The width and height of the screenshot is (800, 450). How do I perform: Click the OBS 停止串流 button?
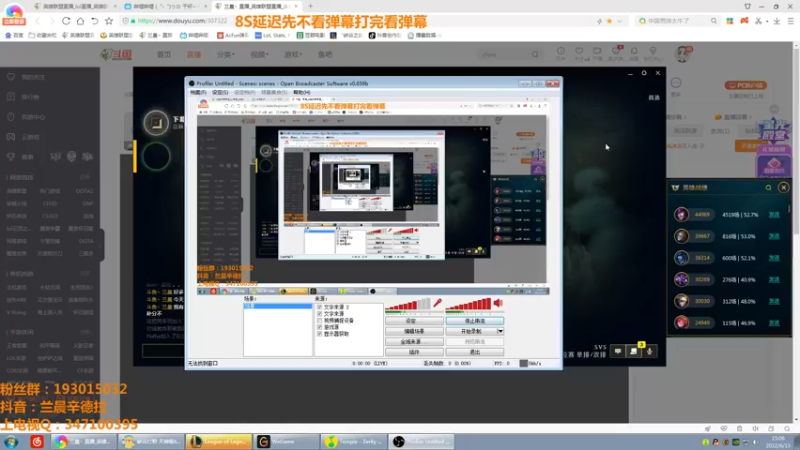tap(474, 321)
